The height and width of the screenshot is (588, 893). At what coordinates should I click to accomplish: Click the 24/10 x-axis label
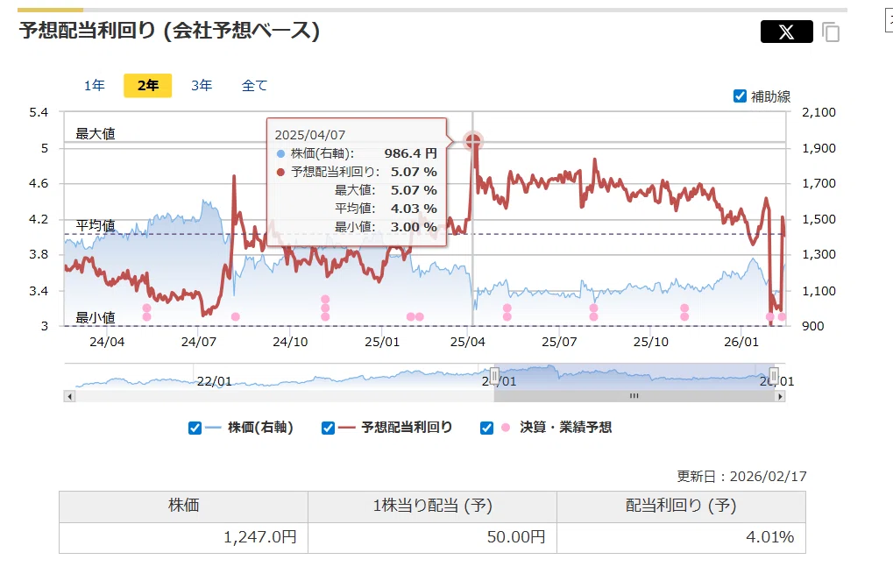[290, 342]
